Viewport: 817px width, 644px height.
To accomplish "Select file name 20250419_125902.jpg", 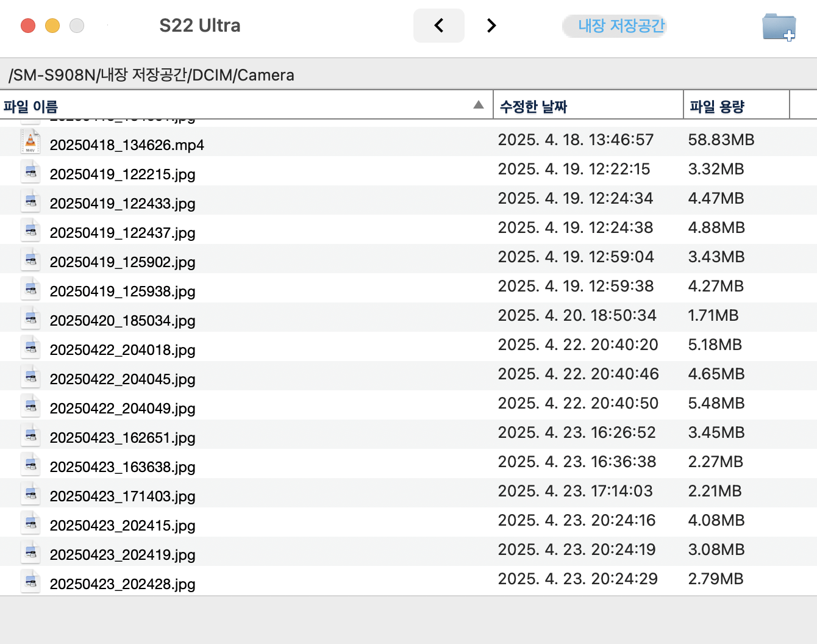I will (123, 262).
